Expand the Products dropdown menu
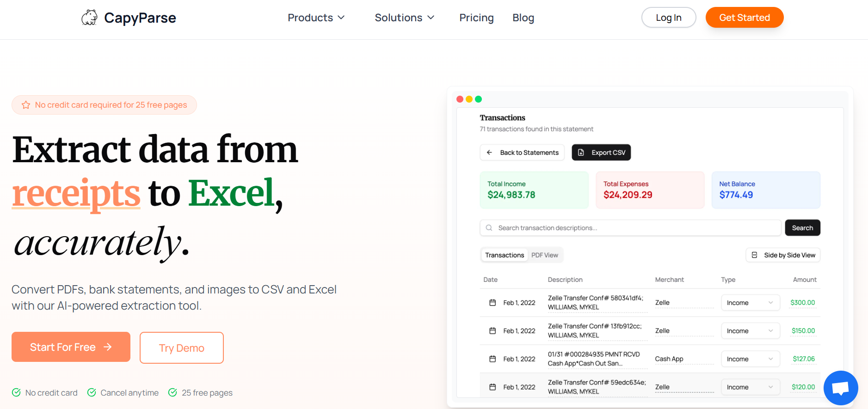Viewport: 868px width, 409px height. [x=316, y=18]
